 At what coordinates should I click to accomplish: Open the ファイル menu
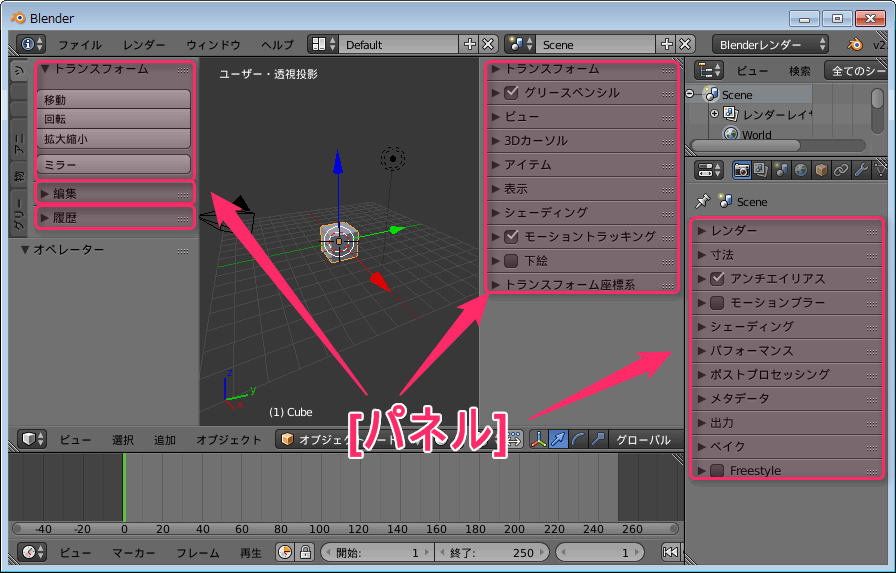coord(80,45)
